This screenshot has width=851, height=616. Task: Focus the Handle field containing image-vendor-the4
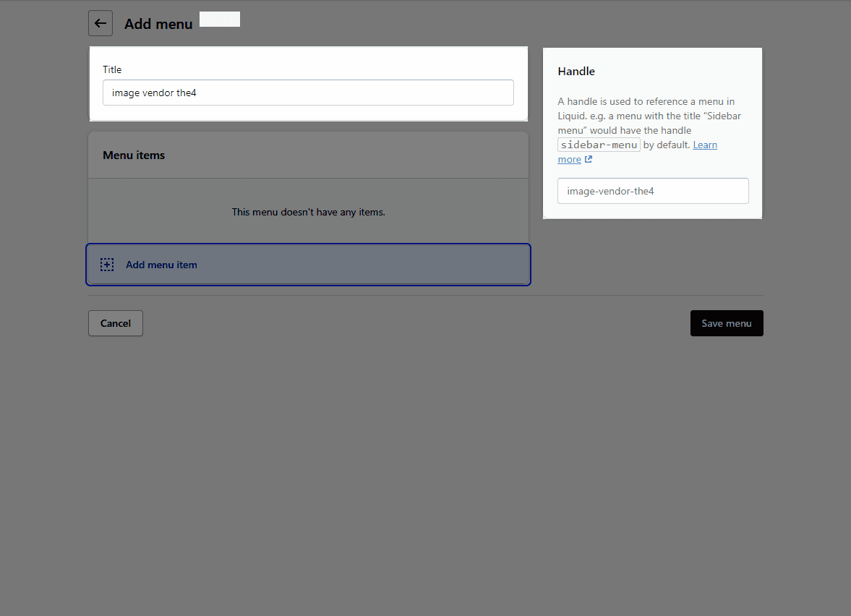653,191
